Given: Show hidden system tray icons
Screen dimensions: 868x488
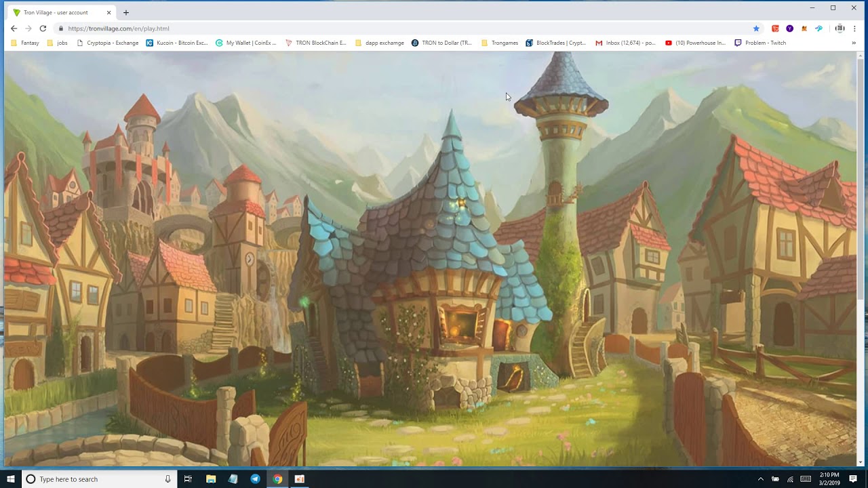Looking at the screenshot, I should [760, 479].
